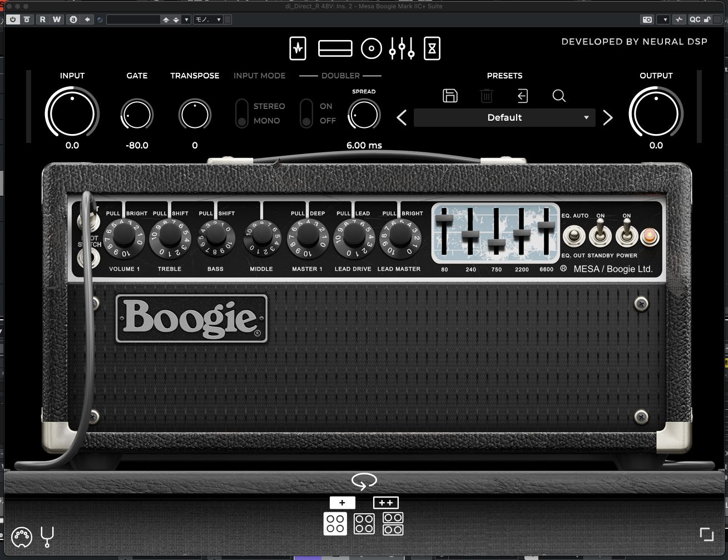Delete preset using trash icon
Screen dimensions: 728x560
487,96
